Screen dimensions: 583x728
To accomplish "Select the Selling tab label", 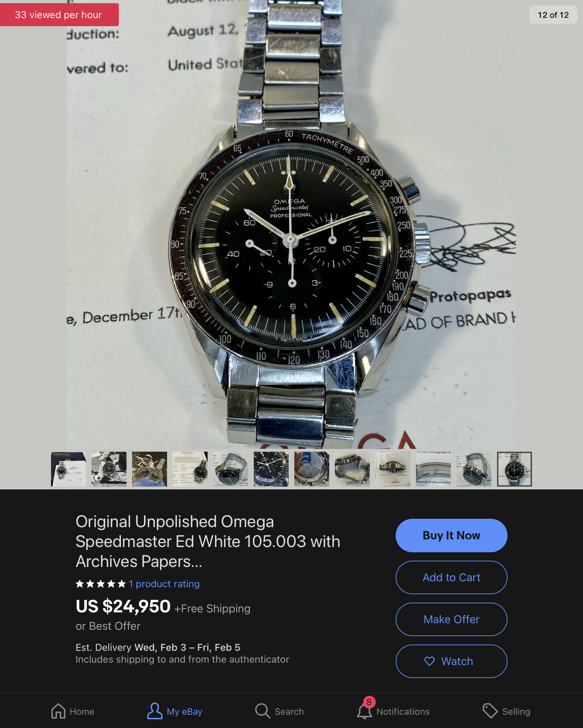I will 516,712.
